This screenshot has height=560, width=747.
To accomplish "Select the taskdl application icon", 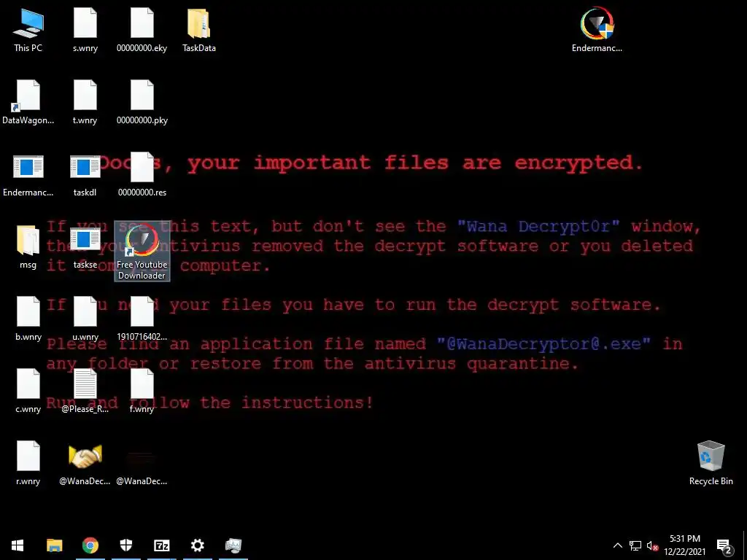I will 85,175.
